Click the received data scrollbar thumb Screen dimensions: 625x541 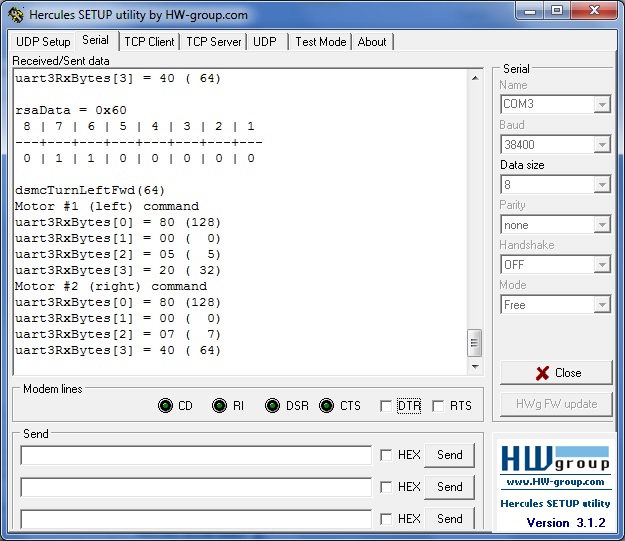tap(474, 343)
